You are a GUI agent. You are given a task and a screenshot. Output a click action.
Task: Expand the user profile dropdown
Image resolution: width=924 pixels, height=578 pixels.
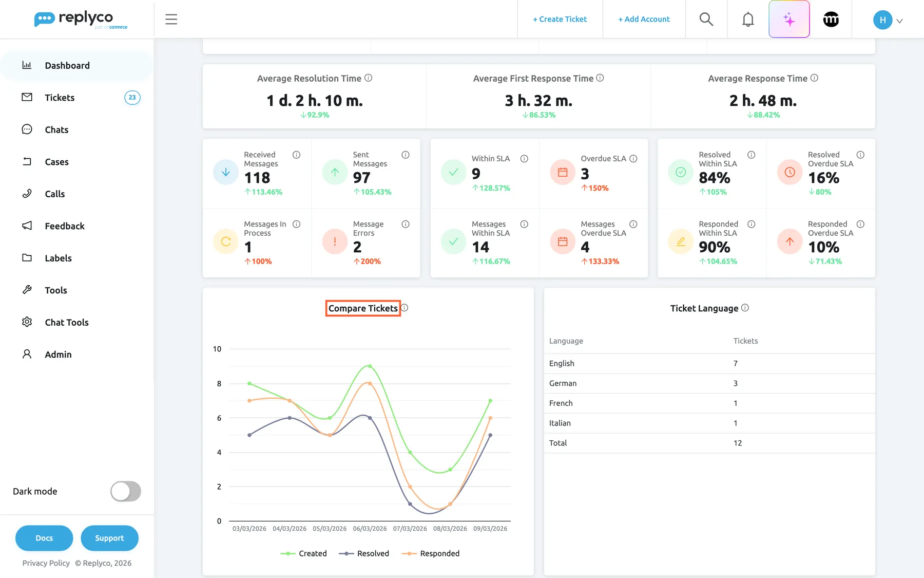pyautogui.click(x=888, y=20)
